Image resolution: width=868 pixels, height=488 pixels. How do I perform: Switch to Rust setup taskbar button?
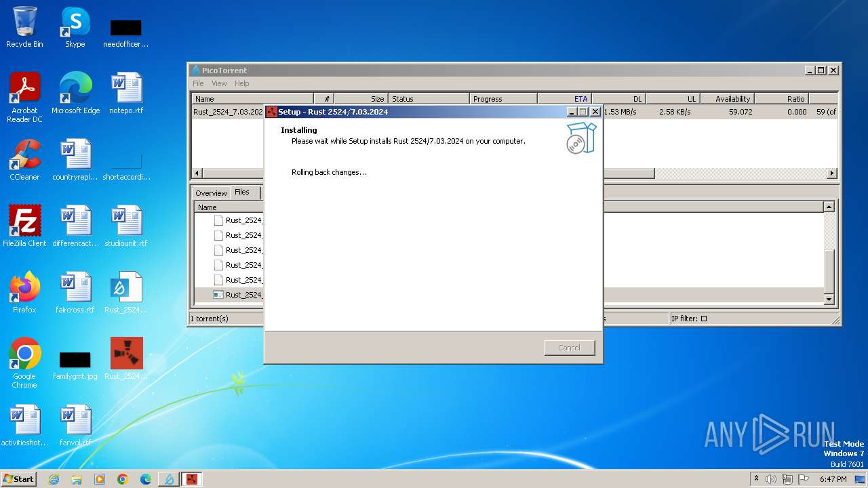[192, 479]
